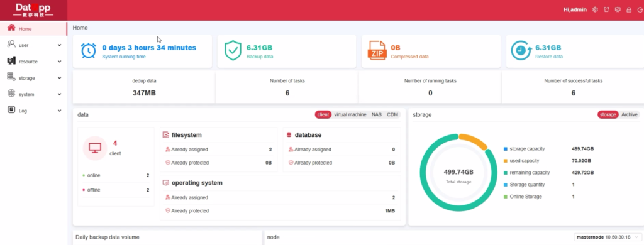Click the Storage quantity legend swatch

coord(506,185)
